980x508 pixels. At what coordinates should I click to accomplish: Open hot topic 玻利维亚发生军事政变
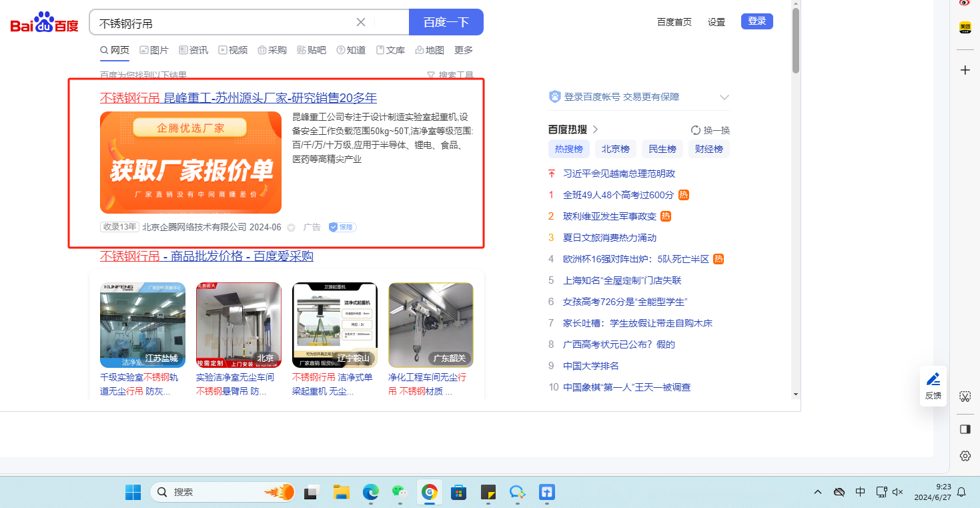click(x=610, y=216)
